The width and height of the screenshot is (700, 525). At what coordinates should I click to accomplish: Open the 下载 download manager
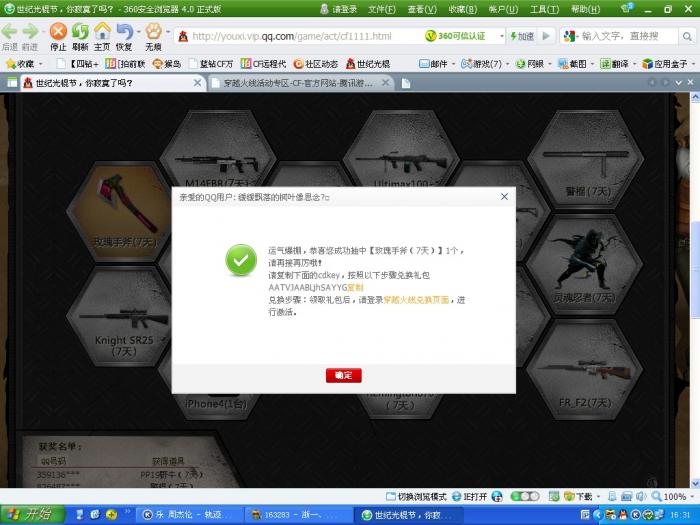pyautogui.click(x=579, y=496)
